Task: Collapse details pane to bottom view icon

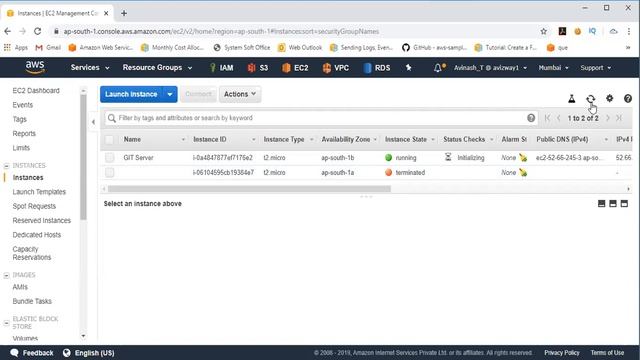Action: tap(601, 203)
